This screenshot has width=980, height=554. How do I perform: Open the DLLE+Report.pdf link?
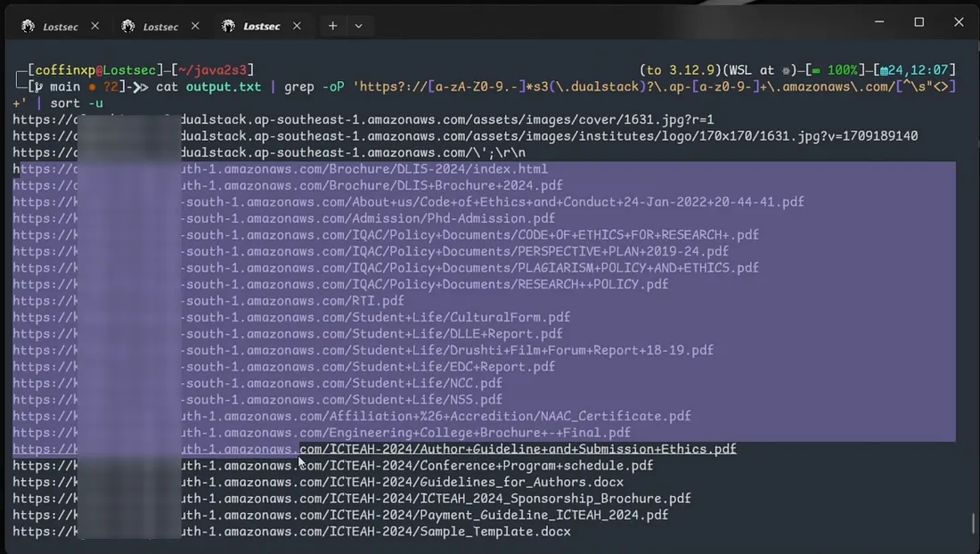coord(288,334)
